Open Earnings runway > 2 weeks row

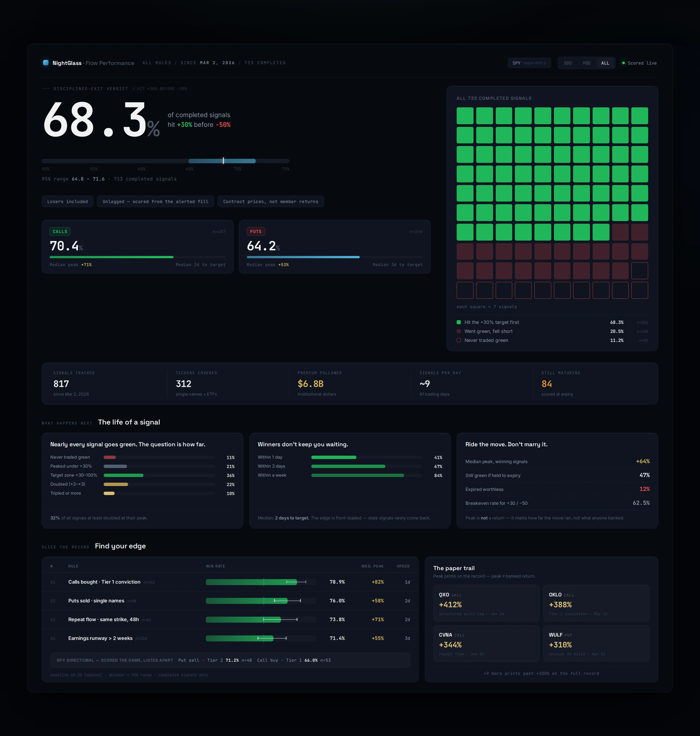coord(230,638)
